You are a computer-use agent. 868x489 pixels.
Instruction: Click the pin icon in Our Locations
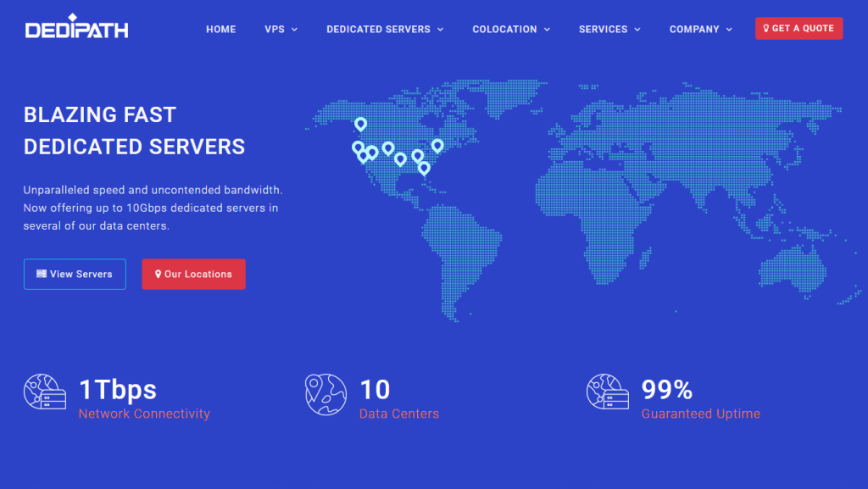tap(158, 274)
